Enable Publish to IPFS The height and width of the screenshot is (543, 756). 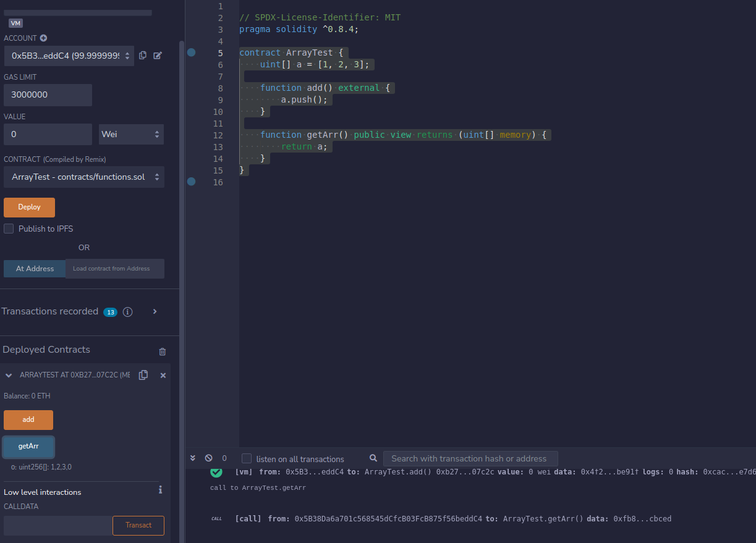point(9,229)
